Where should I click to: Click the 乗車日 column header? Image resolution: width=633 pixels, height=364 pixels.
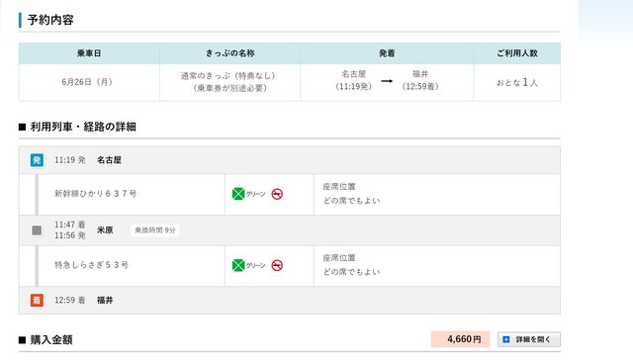(x=89, y=53)
